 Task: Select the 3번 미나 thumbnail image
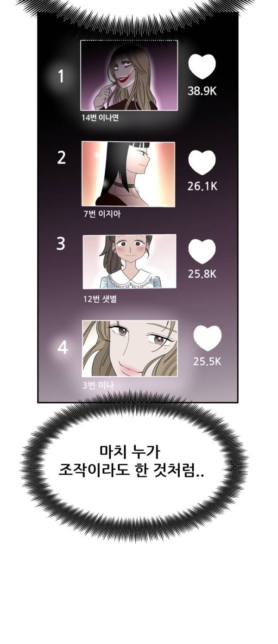click(130, 348)
